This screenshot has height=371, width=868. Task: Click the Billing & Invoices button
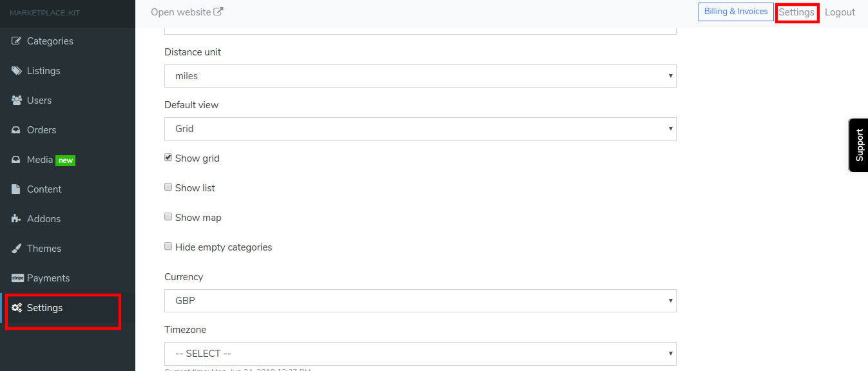click(736, 12)
